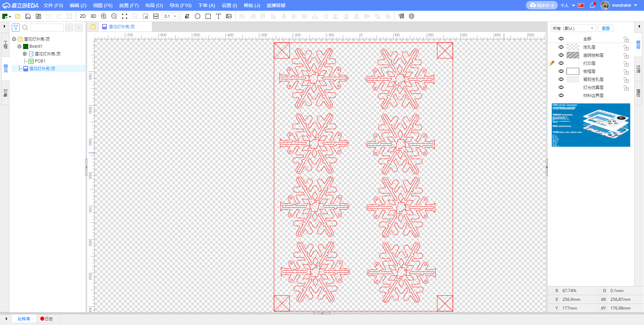The image size is (644, 325).
Task: Open the new-file icon dropdown arrow
Action: click(10, 16)
